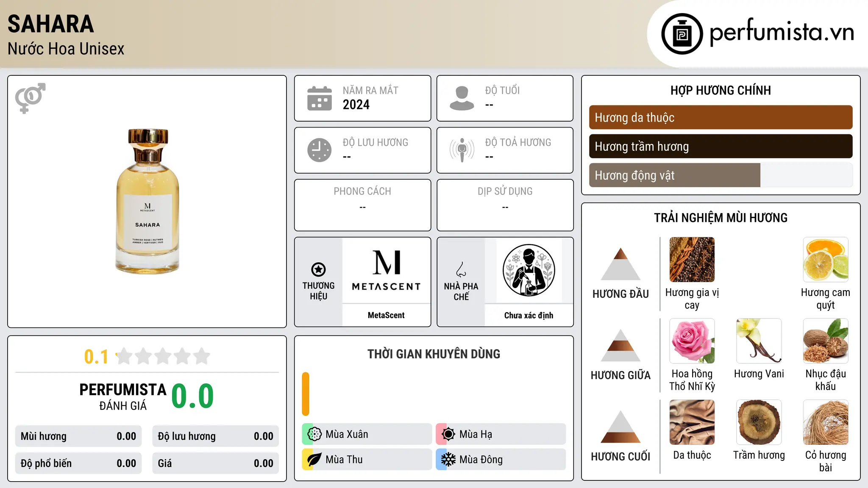This screenshot has width=868, height=488.
Task: Click the green 0.0 Perfumista score
Action: tap(192, 396)
